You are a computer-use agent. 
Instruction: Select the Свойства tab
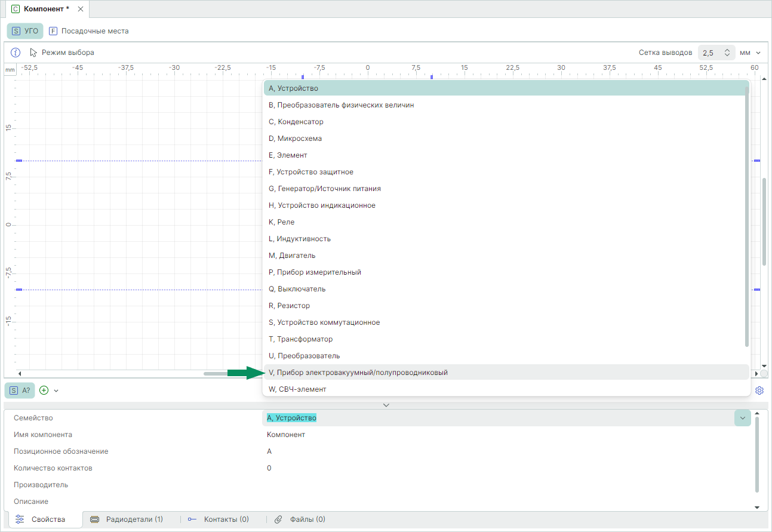point(42,519)
